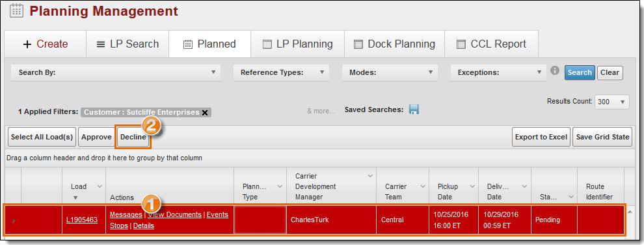
Task: Click the Planning Management calendar icon
Action: pos(16,10)
